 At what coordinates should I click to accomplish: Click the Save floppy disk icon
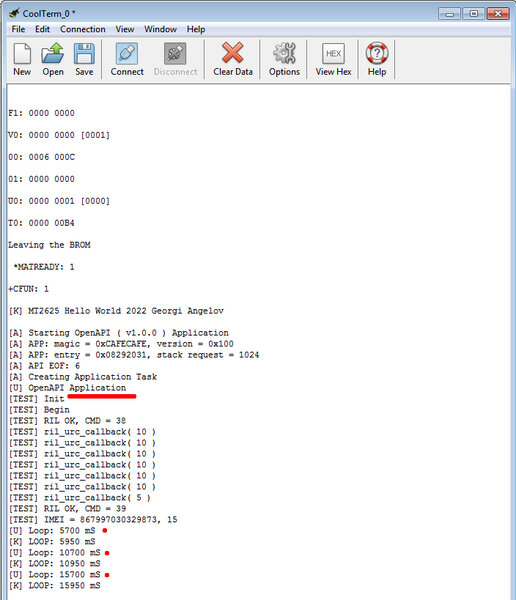84,53
